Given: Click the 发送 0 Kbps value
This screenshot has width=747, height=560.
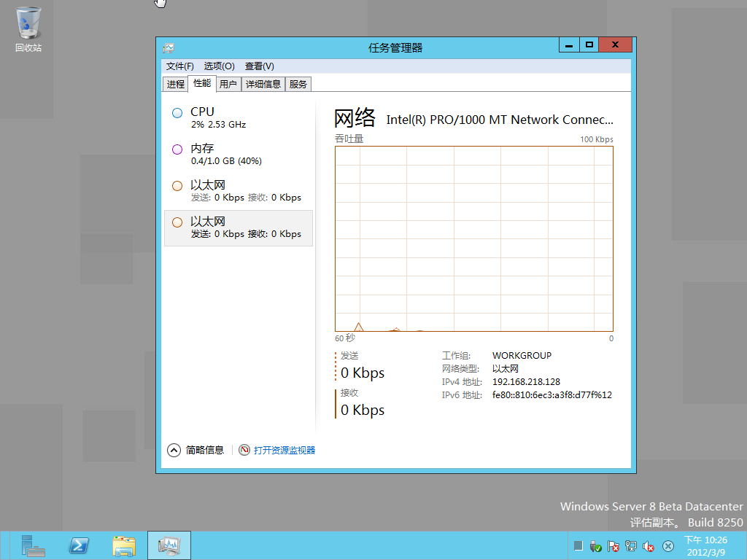Looking at the screenshot, I should tap(363, 373).
